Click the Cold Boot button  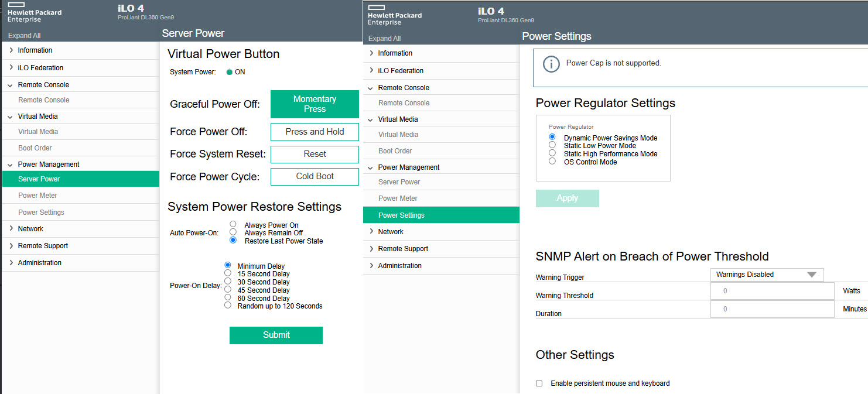(x=315, y=176)
